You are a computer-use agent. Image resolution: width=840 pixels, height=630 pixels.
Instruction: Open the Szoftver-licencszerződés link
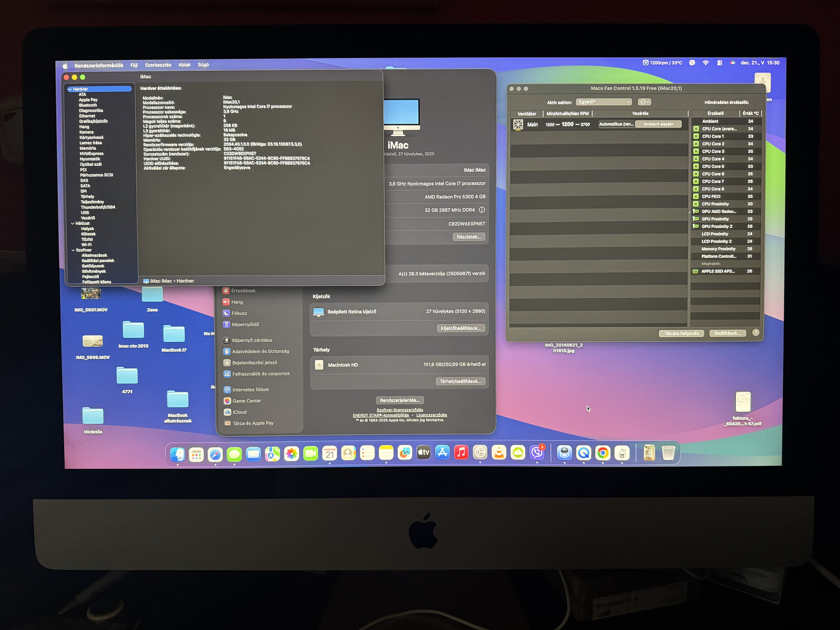tap(400, 410)
